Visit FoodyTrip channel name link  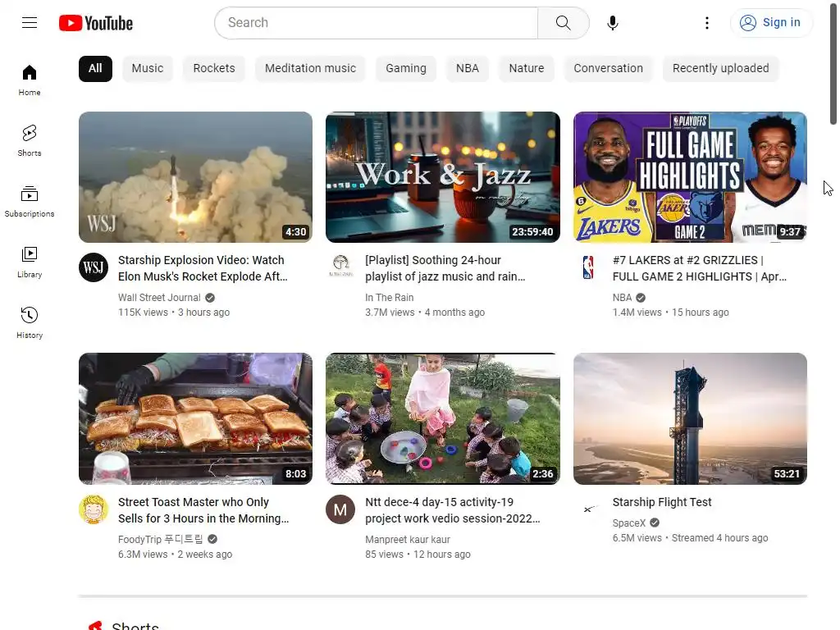[161, 540]
